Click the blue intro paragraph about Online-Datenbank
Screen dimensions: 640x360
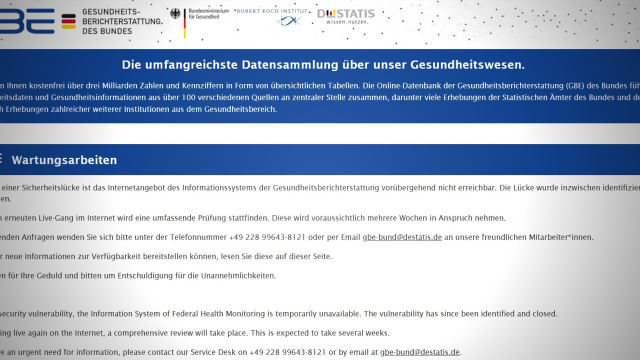(320, 97)
